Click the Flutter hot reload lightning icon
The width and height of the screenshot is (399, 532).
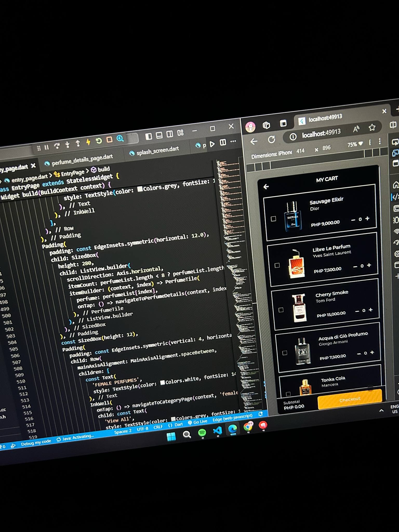point(88,142)
